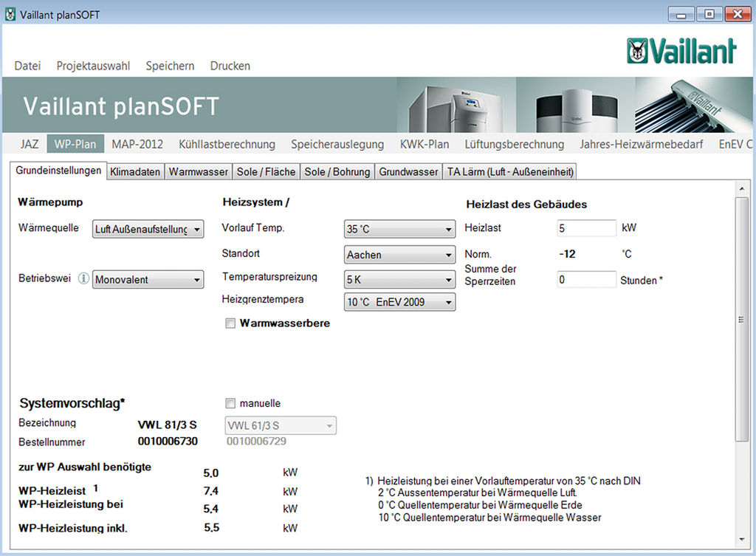Screen dimensions: 756x556
Task: Click the Heizlast des Gebäudes heading
Action: click(526, 205)
